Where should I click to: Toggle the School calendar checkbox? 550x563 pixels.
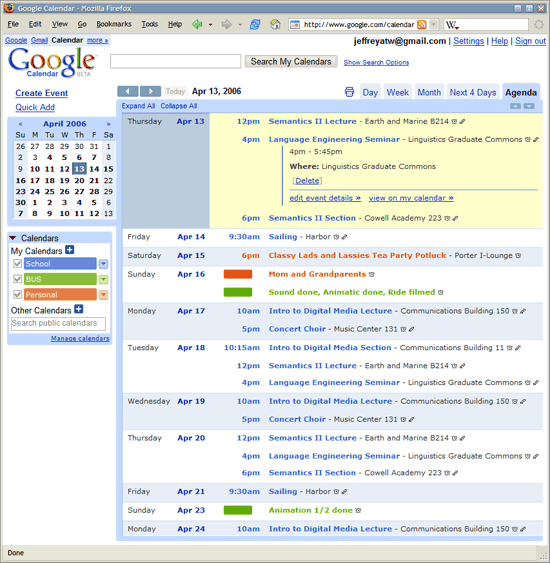click(17, 264)
